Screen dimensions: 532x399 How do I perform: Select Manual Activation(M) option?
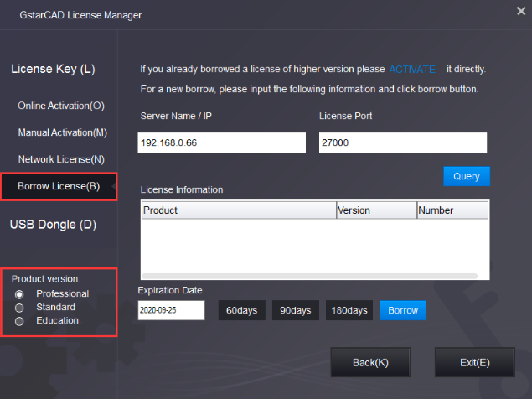(x=63, y=132)
